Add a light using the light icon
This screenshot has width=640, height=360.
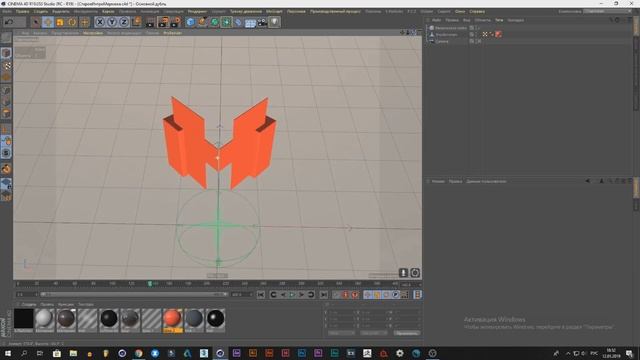(274, 22)
